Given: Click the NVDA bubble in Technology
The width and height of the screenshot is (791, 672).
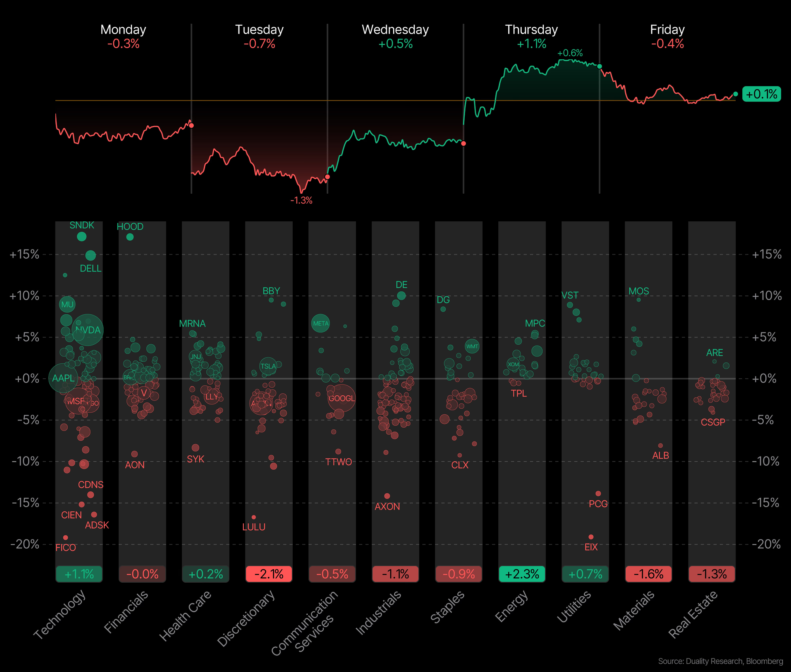Looking at the screenshot, I should click(88, 330).
